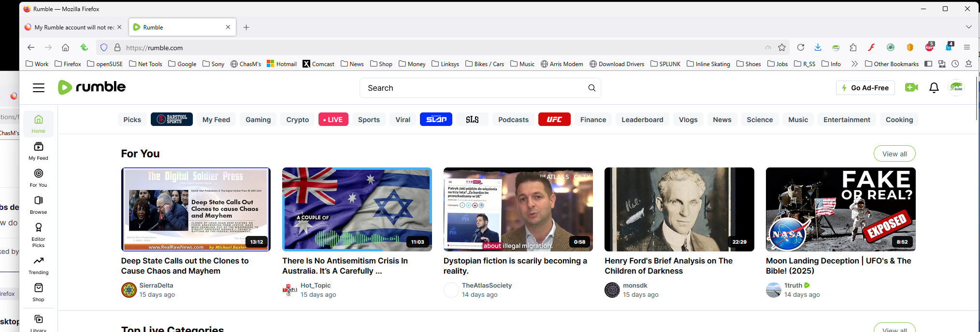This screenshot has width=980, height=332.
Task: Click the Rumble logo
Action: tap(92, 87)
